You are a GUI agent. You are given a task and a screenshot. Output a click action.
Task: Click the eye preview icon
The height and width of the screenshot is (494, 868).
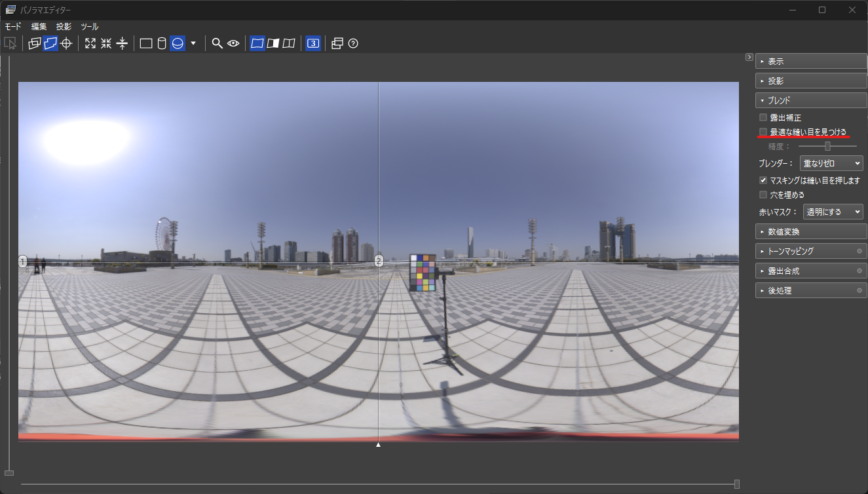pyautogui.click(x=233, y=43)
